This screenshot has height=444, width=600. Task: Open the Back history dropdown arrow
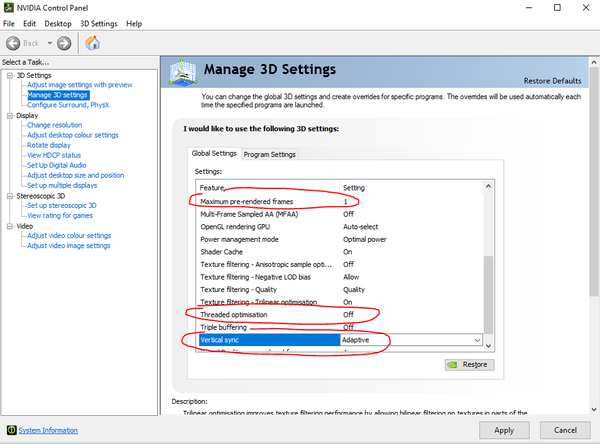pyautogui.click(x=50, y=43)
